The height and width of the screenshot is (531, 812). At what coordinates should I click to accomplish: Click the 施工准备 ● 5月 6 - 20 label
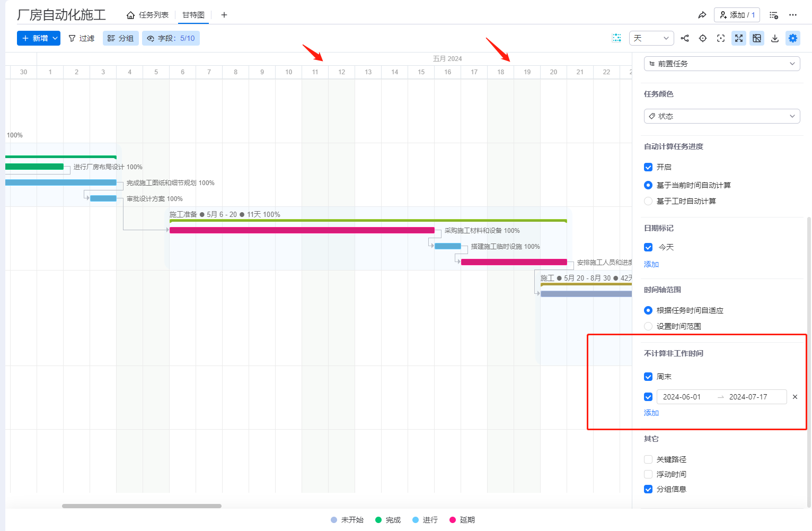(x=225, y=214)
